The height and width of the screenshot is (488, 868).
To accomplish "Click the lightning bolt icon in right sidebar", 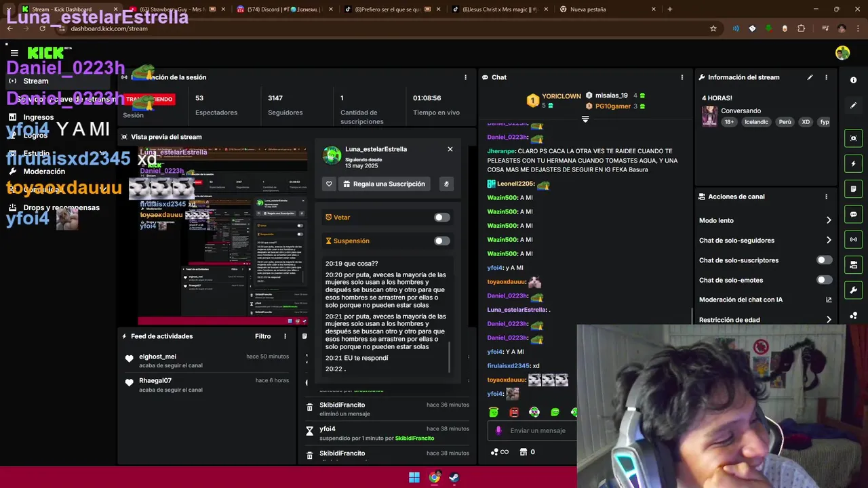I will 853,163.
